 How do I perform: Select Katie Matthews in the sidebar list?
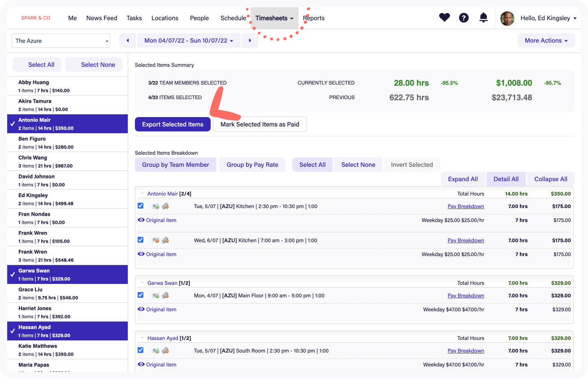click(x=67, y=350)
